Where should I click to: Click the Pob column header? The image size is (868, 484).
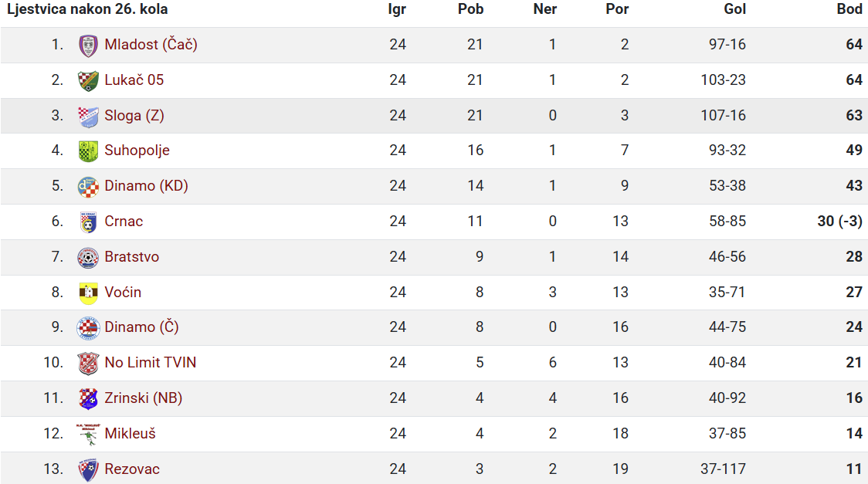pos(470,9)
